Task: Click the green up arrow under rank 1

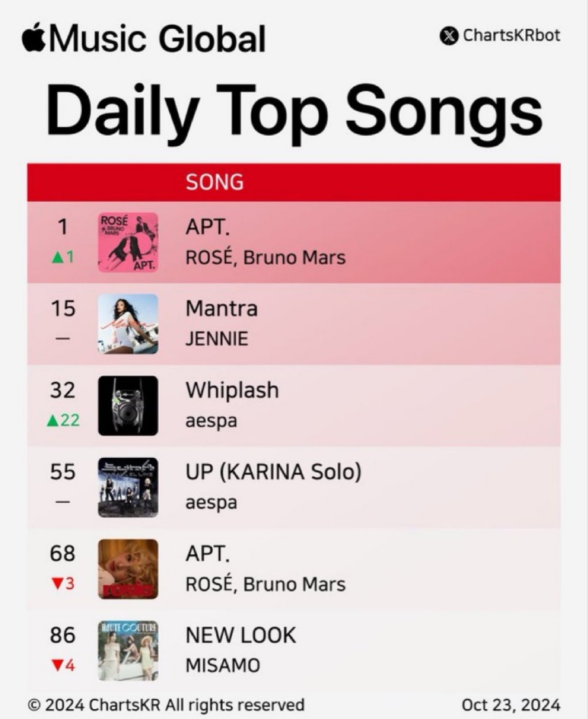Action: point(57,258)
